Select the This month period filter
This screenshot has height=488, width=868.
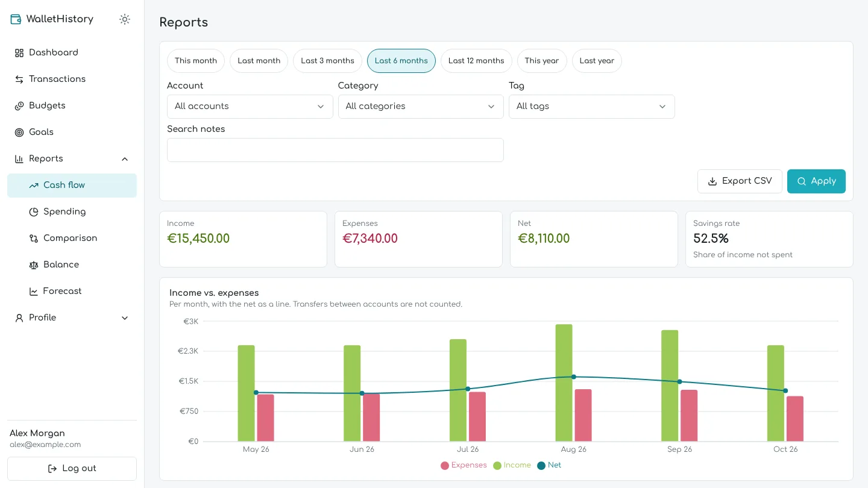[x=196, y=61]
